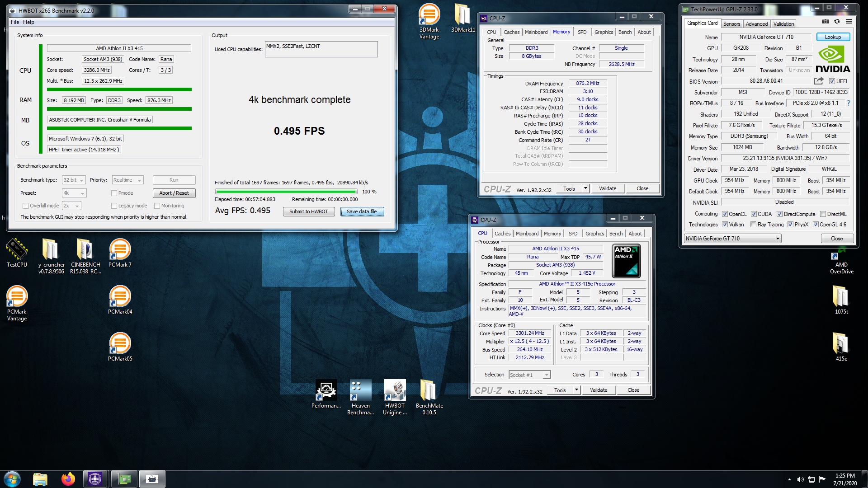
Task: Enable the Overkill mode checkbox
Action: 26,206
